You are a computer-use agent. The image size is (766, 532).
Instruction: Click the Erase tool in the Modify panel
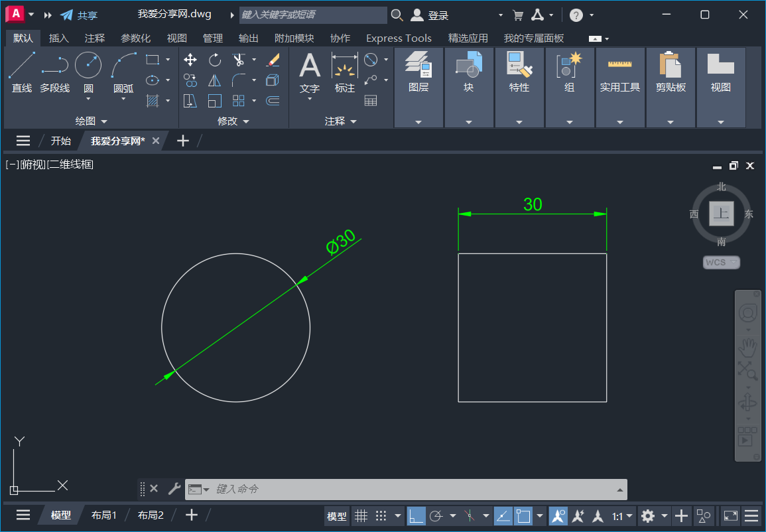click(274, 60)
